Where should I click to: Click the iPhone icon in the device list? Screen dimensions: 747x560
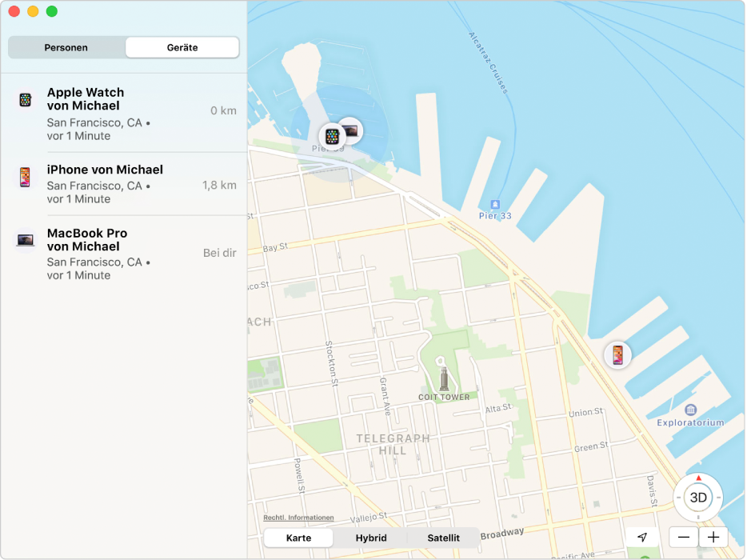pyautogui.click(x=26, y=178)
